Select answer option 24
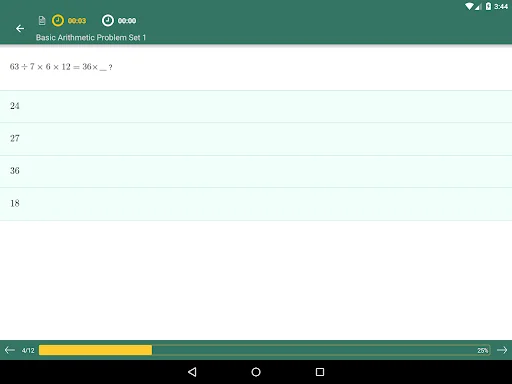Image resolution: width=512 pixels, height=384 pixels. tap(256, 106)
